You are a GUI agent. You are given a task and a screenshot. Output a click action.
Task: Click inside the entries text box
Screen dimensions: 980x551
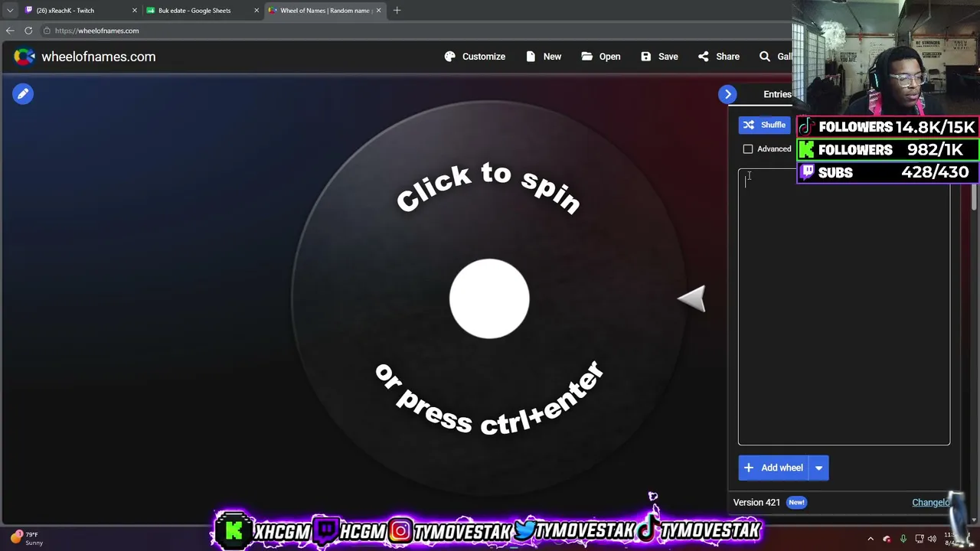[844, 307]
